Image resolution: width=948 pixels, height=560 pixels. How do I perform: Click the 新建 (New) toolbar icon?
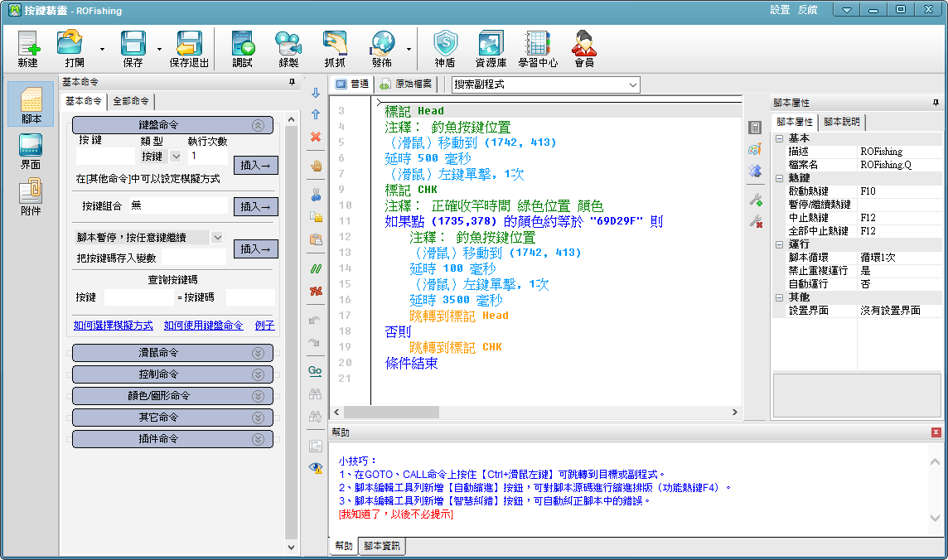pos(27,49)
